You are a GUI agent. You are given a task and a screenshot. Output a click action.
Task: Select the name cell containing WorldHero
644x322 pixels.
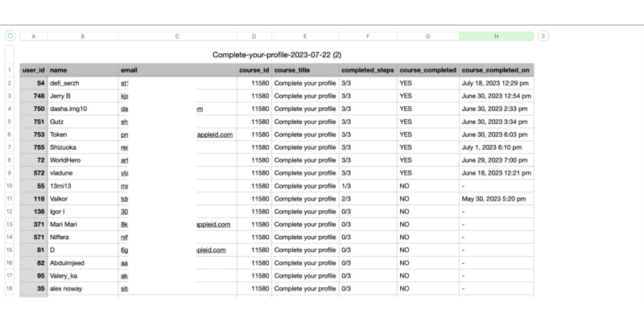pos(82,160)
